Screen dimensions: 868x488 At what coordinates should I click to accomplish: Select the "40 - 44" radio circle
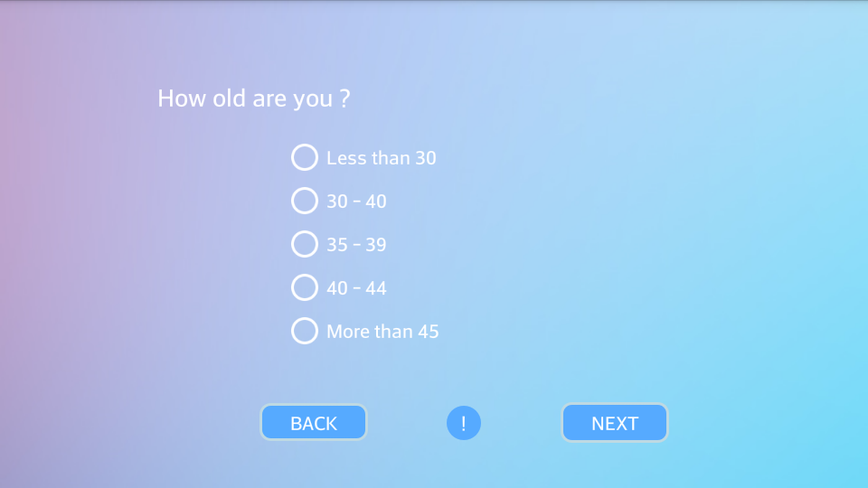(305, 287)
